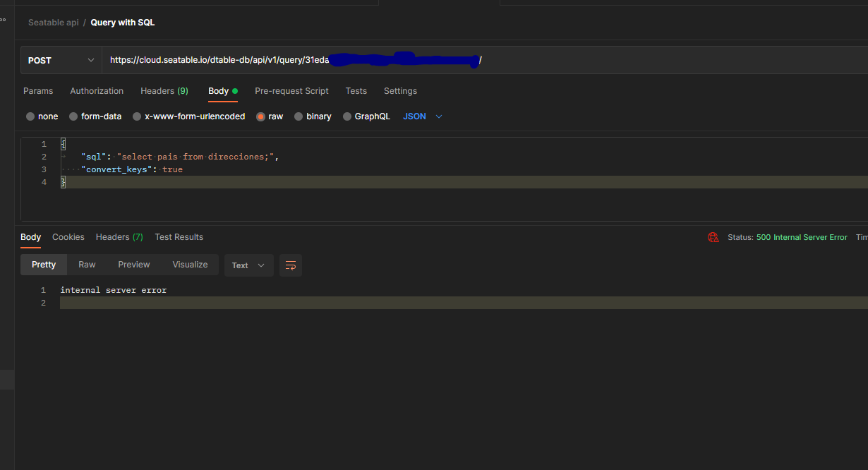The width and height of the screenshot is (868, 470).
Task: Choose the GraphQL body option
Action: click(x=347, y=116)
